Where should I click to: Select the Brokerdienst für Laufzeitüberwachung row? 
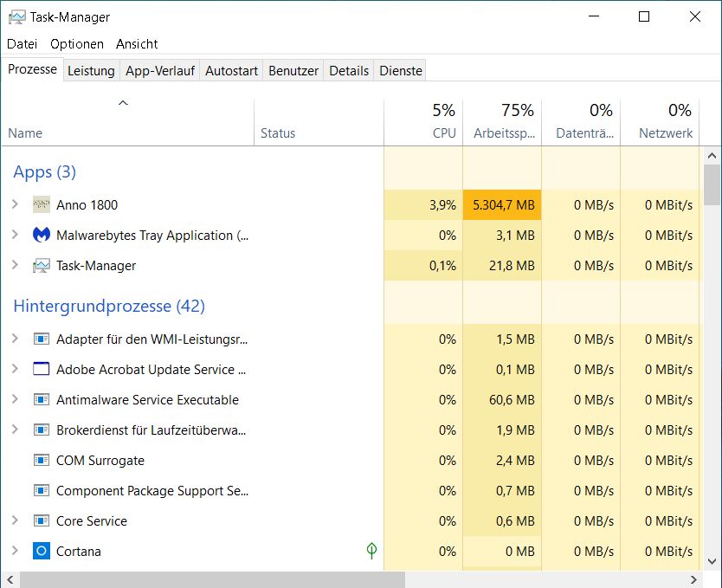point(151,430)
